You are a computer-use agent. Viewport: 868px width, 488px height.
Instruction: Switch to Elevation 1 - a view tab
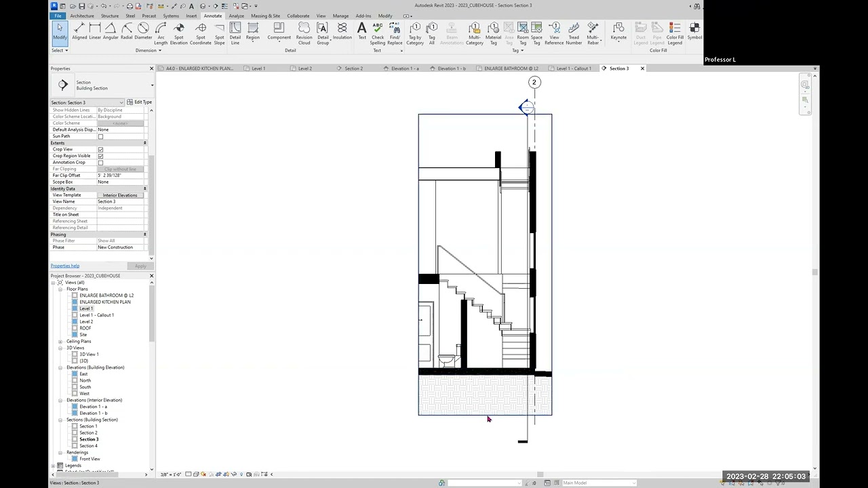click(405, 68)
